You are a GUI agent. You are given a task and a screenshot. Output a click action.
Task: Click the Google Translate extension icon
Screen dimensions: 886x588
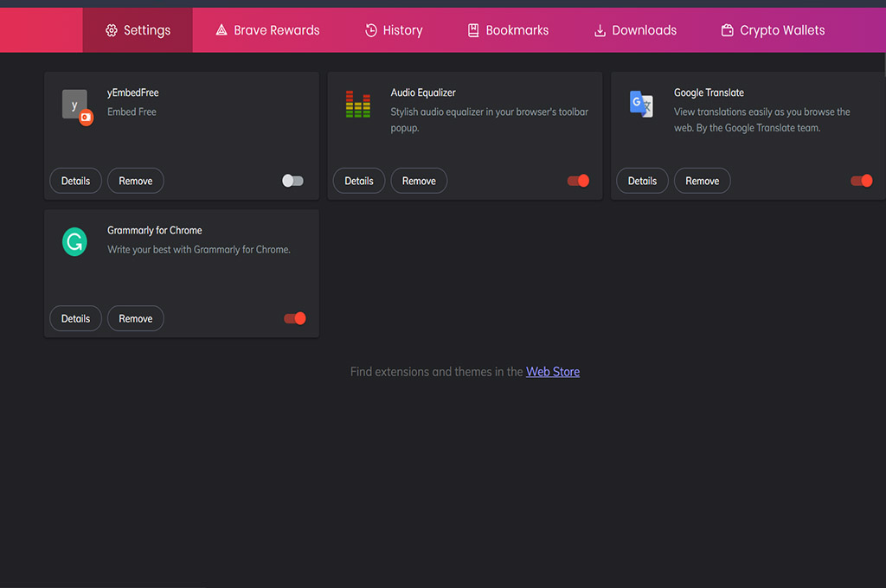[641, 104]
